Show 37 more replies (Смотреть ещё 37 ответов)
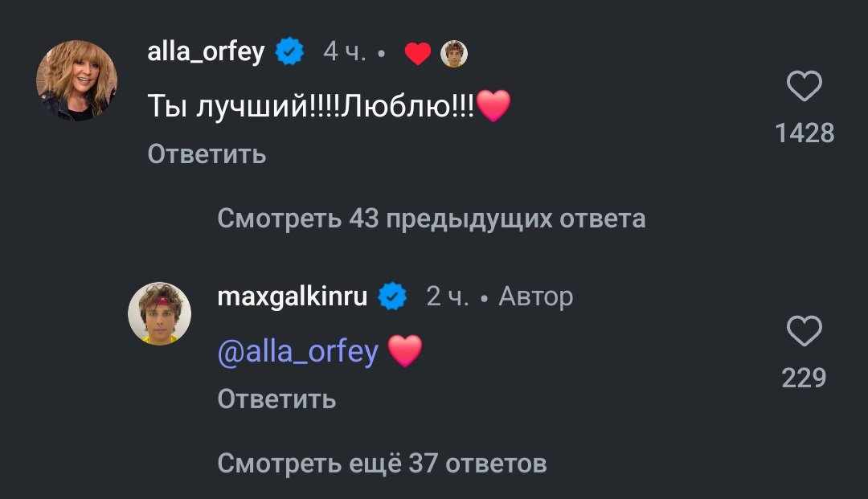868x499 pixels. (x=382, y=463)
